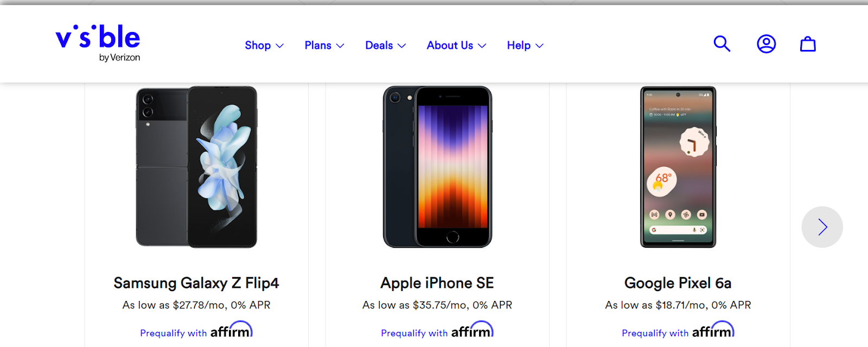
Task: Click the next carousel arrow button
Action: click(822, 227)
